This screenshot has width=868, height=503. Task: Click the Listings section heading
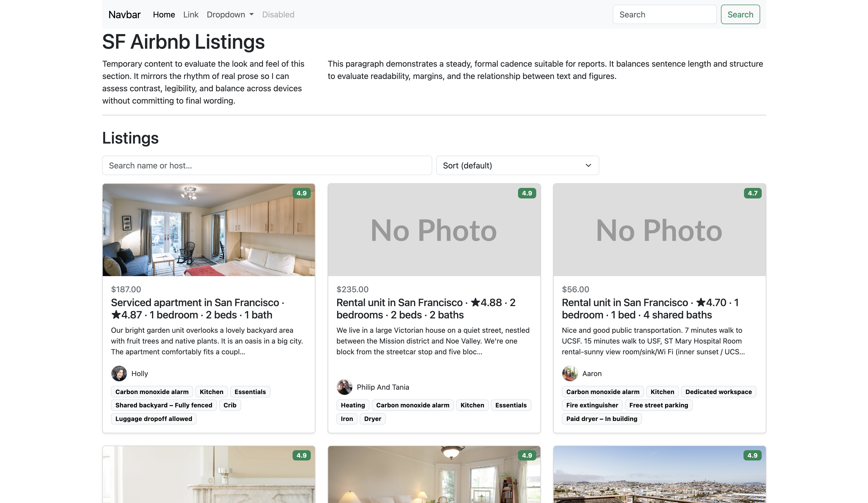pos(130,138)
